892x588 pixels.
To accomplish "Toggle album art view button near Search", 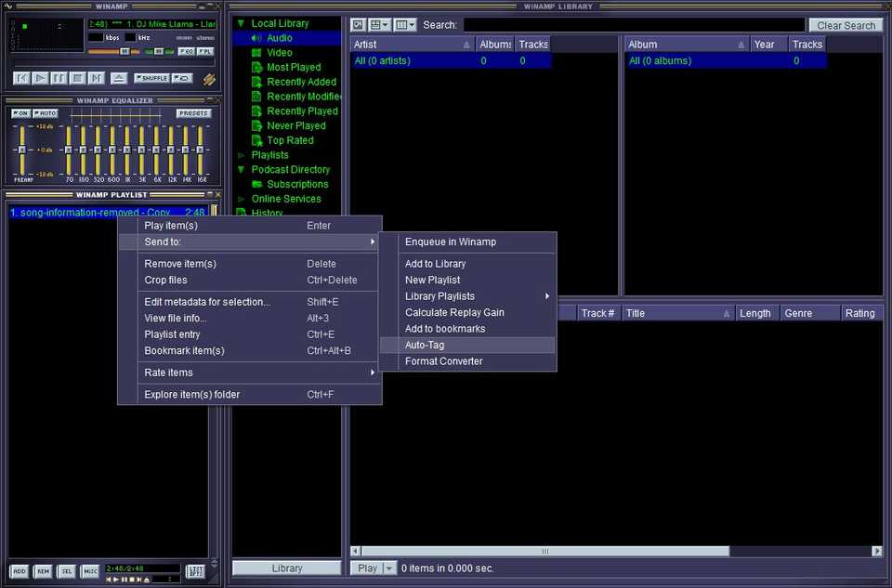I will click(358, 25).
